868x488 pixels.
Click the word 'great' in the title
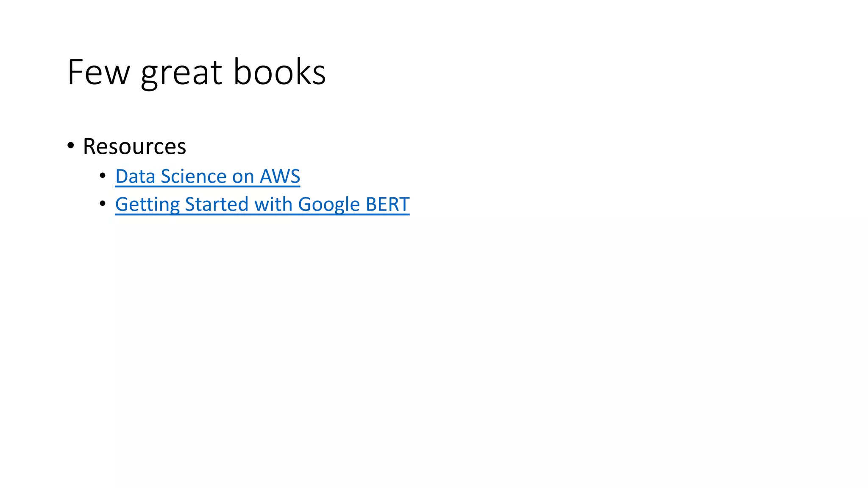coord(181,73)
